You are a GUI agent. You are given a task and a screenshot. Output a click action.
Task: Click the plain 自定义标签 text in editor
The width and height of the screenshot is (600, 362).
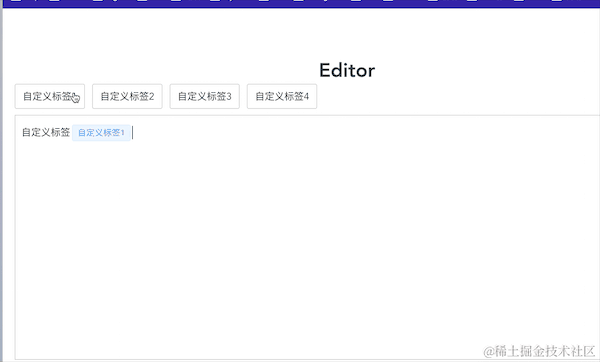46,132
